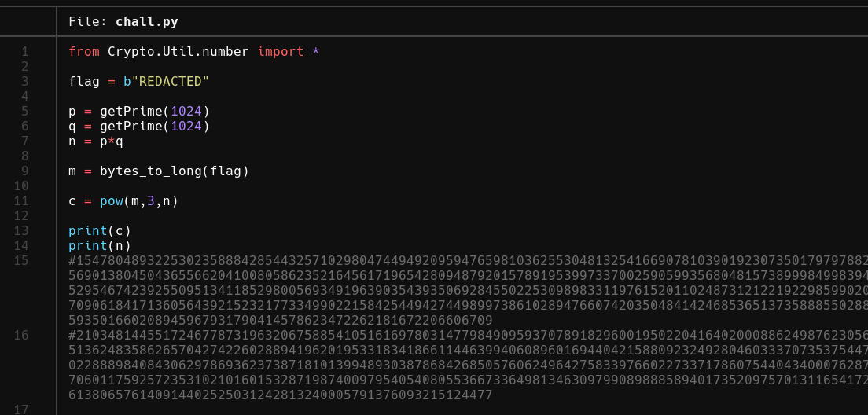
Task: Click 'import' keyword on first line
Action: 281,51
